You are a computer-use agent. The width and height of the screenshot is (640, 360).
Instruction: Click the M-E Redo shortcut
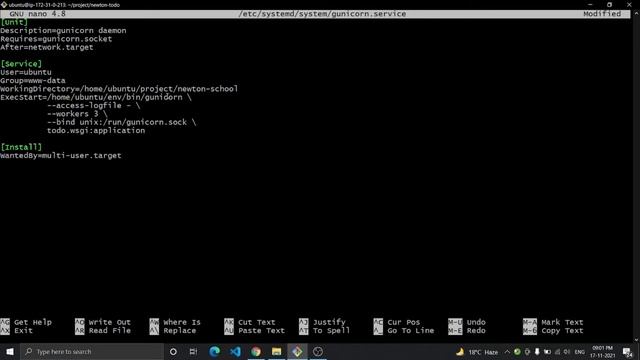coord(467,331)
